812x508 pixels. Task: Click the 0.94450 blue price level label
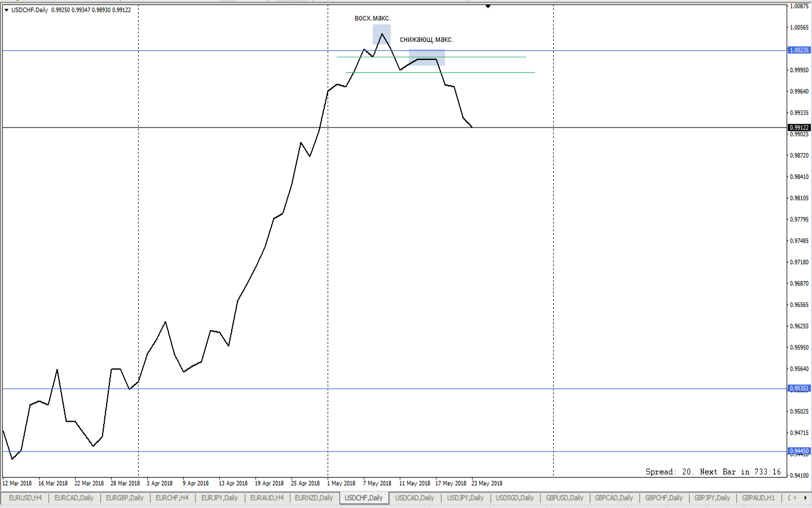(x=799, y=451)
